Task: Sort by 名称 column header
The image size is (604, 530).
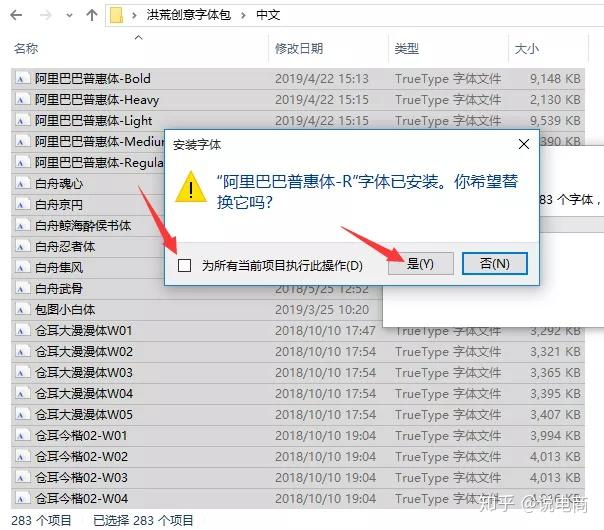Action: [x=26, y=49]
